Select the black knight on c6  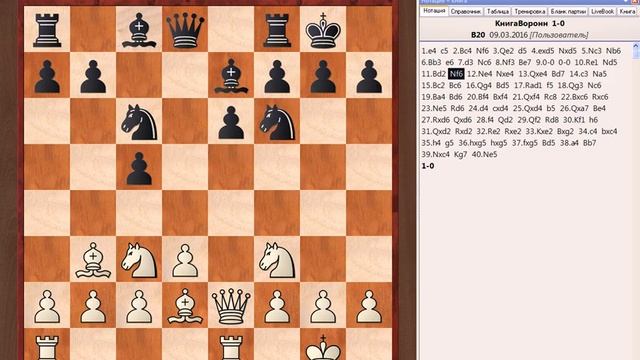[139, 122]
